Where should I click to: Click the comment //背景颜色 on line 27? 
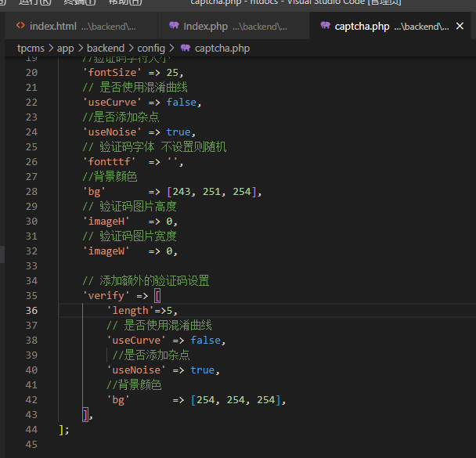[x=110, y=177]
